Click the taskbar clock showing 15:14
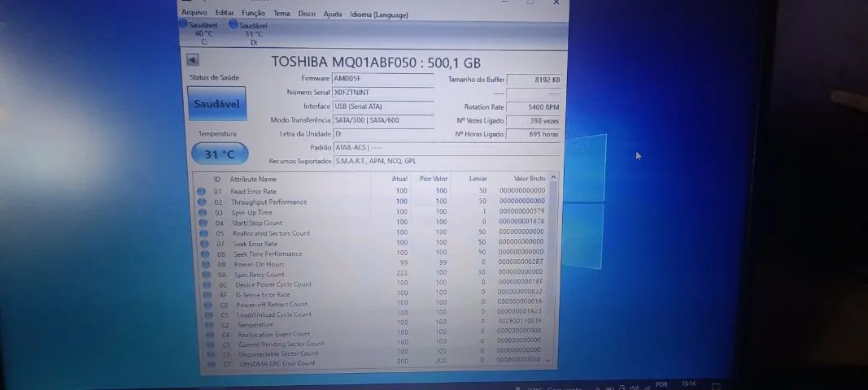This screenshot has height=390, width=868. pos(688,383)
